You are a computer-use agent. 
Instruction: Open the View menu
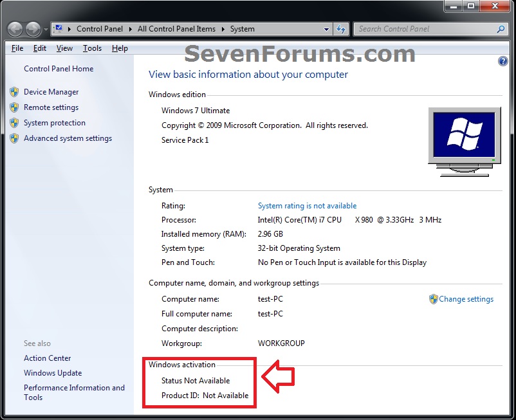point(64,48)
